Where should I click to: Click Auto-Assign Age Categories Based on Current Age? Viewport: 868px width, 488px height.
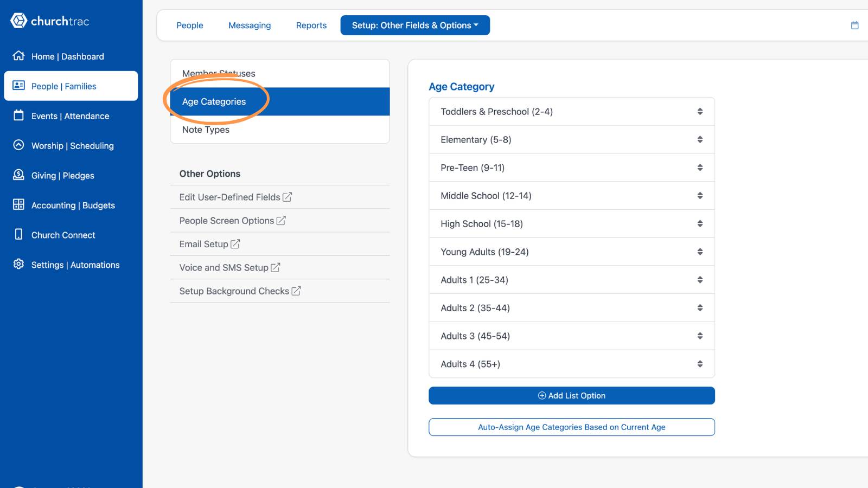coord(572,427)
